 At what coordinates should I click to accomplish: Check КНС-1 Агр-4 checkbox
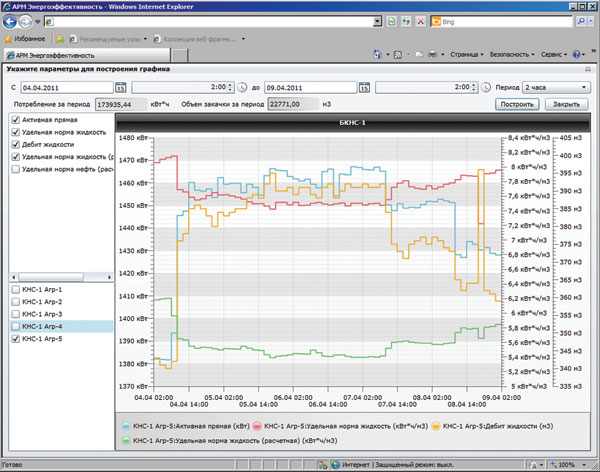click(x=15, y=326)
